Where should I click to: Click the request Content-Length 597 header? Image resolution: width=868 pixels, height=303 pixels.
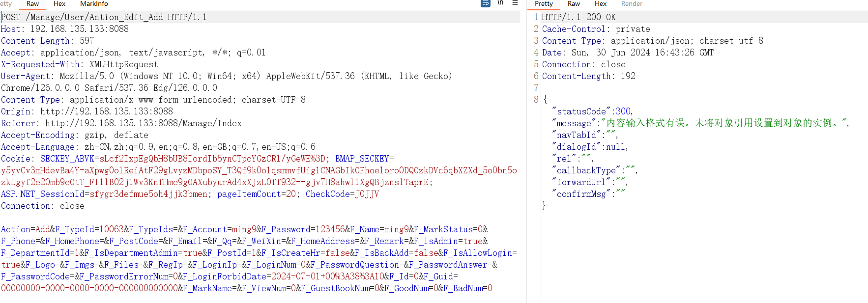click(x=47, y=41)
